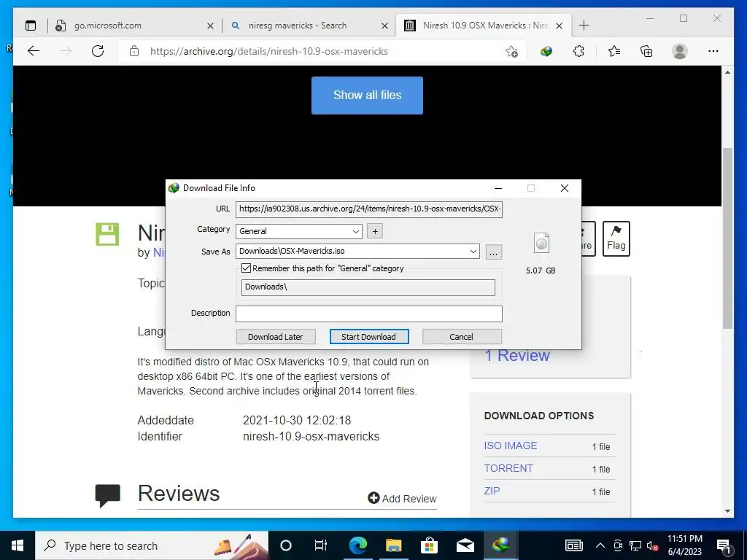Click the Edge tab actions icon
747x560 pixels.
[x=31, y=26]
